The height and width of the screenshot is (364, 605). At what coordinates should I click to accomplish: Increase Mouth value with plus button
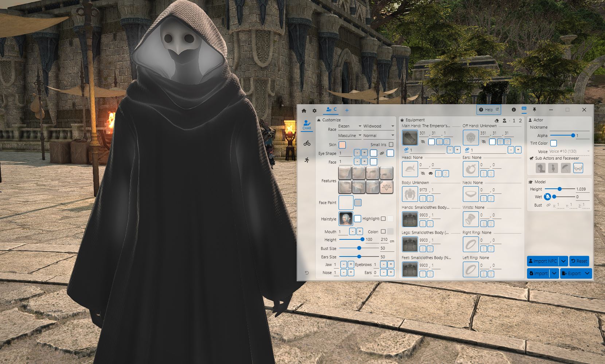(360, 231)
